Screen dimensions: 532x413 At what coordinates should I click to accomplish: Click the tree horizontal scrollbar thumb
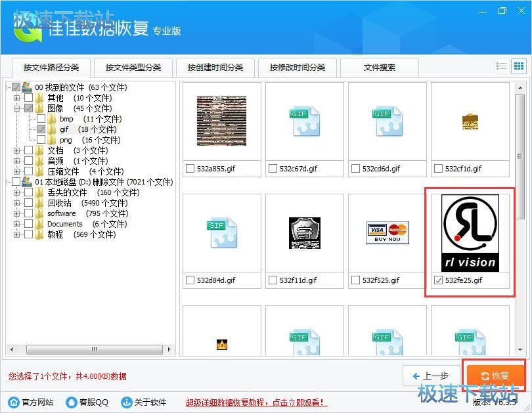[x=95, y=349]
